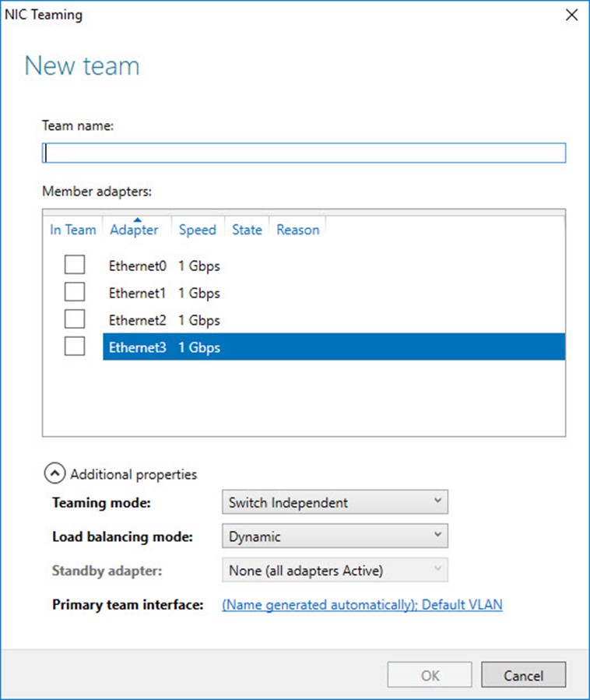Select the Ethernet1 adapter row
This screenshot has height=700, width=590.
click(x=334, y=293)
